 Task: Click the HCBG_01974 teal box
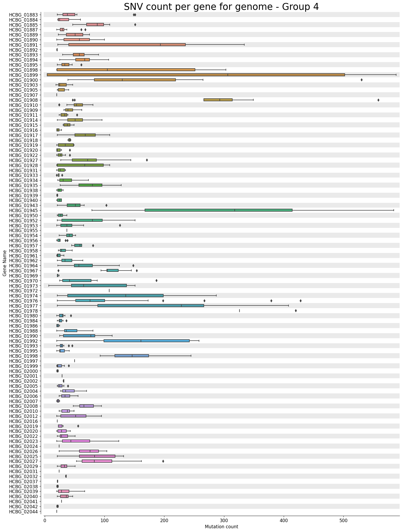click(115, 295)
